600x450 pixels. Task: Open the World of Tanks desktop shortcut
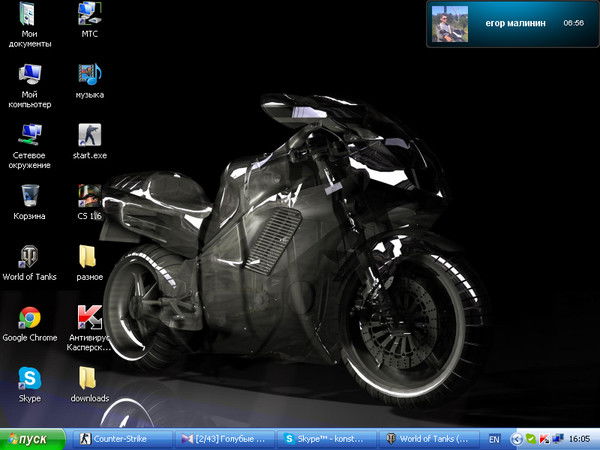(29, 254)
